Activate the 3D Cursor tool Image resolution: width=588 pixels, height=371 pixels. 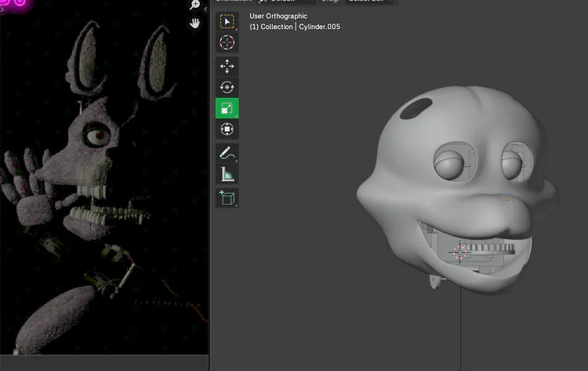227,42
